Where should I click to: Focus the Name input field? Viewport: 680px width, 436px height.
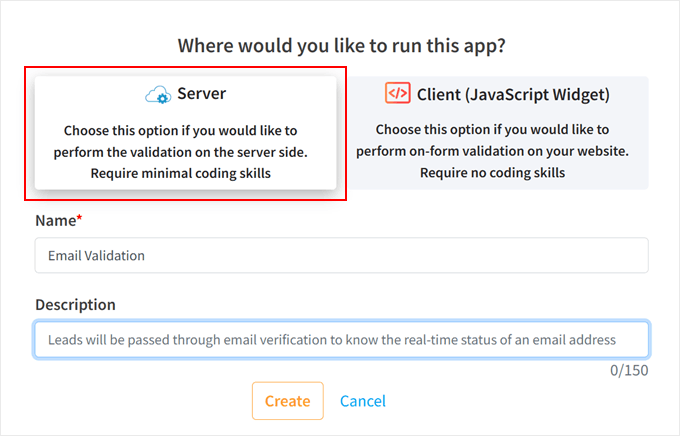point(342,256)
